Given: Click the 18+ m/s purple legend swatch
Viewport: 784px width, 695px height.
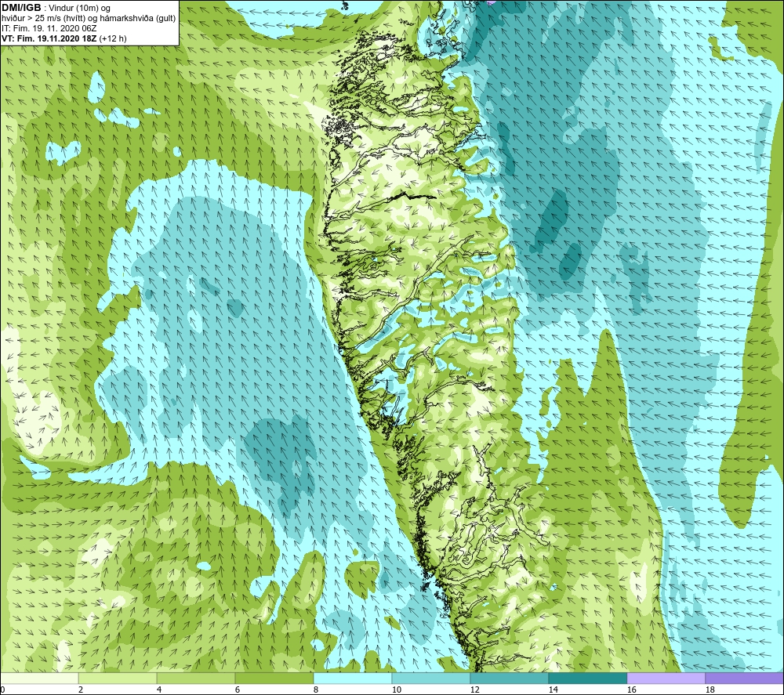Looking at the screenshot, I should pyautogui.click(x=745, y=678).
